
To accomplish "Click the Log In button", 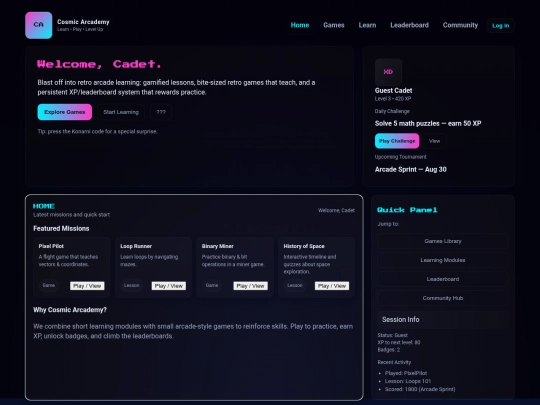I will tap(500, 25).
